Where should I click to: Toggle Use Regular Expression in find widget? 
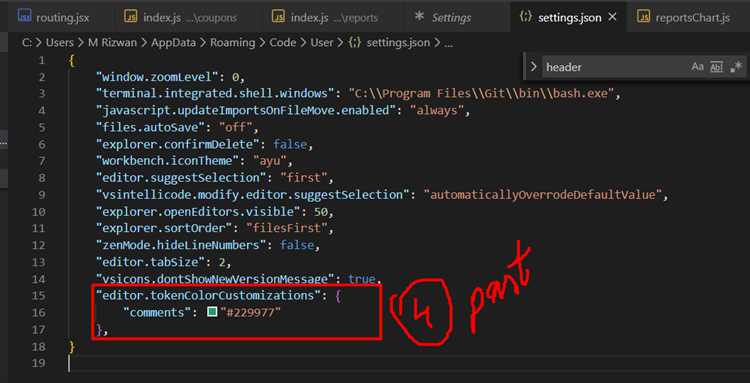(736, 67)
